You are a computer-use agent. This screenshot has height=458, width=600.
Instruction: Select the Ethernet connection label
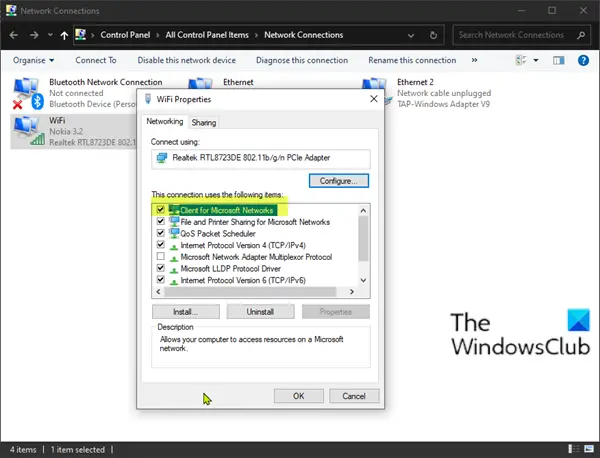pos(238,82)
